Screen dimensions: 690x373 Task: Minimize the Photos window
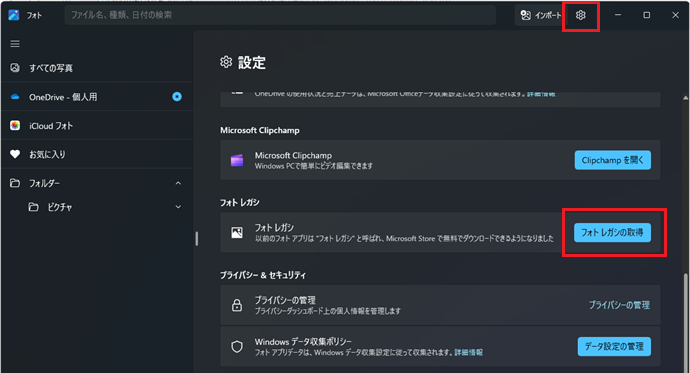click(x=618, y=15)
